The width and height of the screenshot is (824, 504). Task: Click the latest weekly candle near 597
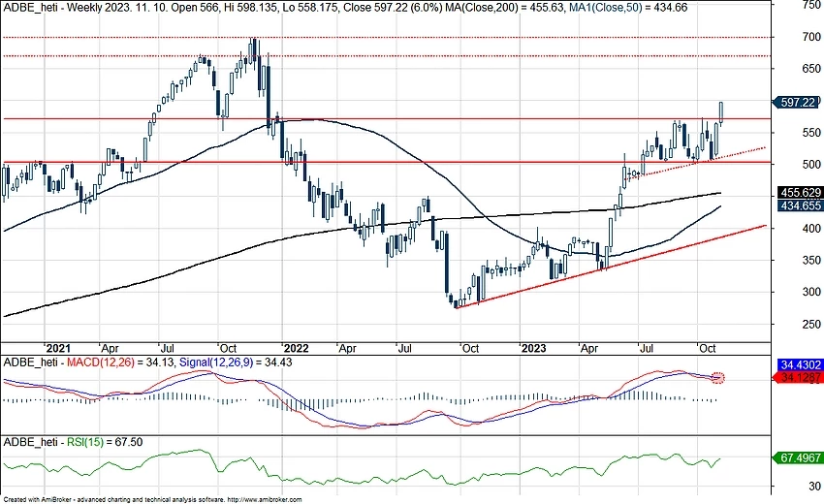pos(721,113)
